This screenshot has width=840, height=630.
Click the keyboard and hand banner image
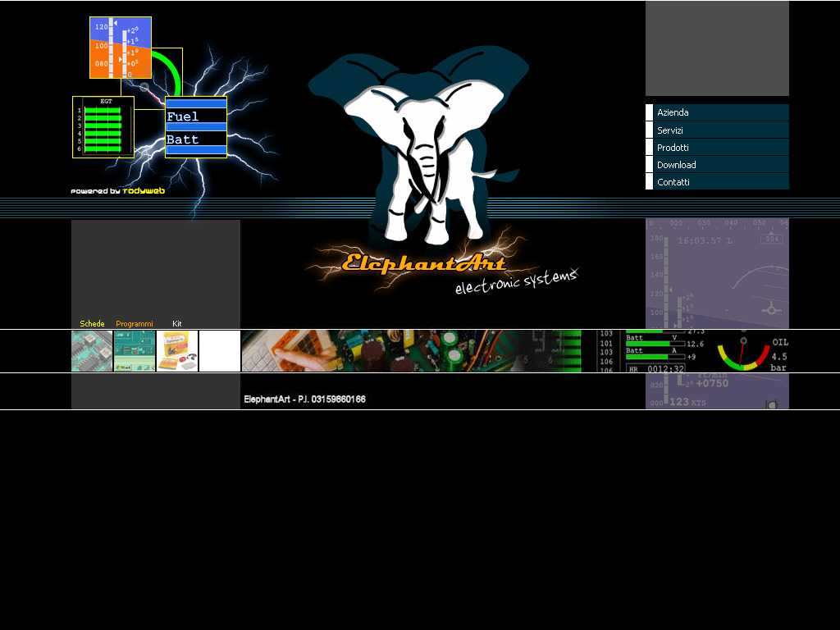[x=304, y=351]
